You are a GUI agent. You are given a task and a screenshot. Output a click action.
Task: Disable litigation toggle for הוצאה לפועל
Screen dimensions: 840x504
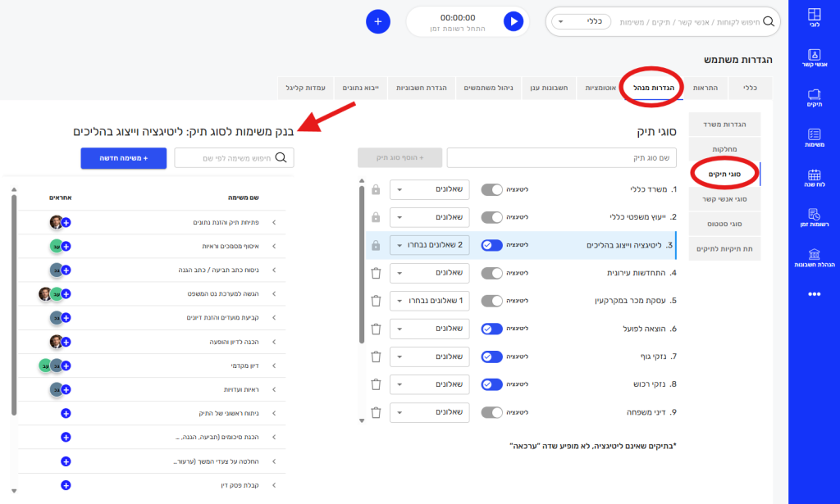[491, 329]
